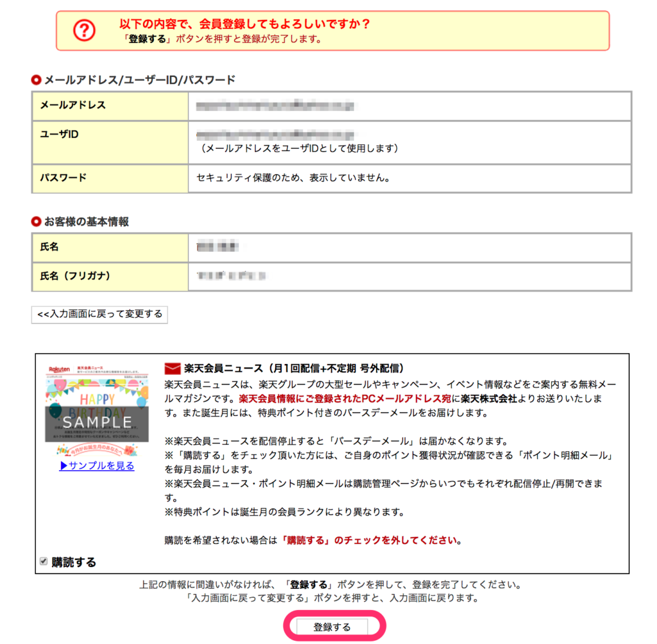Click the セキュリティ保護のため password notice text
The width and height of the screenshot is (657, 644).
(293, 177)
